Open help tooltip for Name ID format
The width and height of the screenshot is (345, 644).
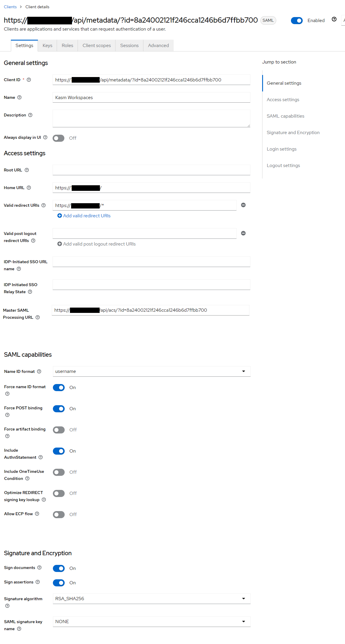(39, 371)
